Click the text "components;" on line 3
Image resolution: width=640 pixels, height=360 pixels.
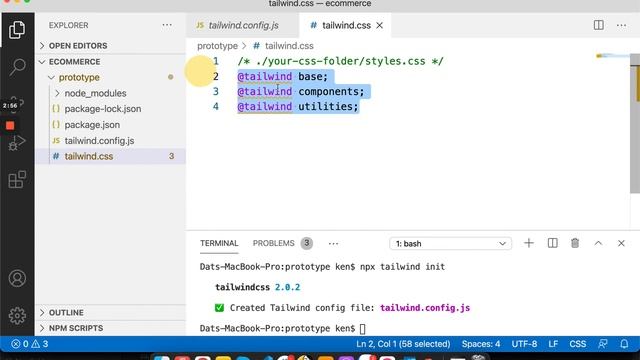(x=331, y=91)
